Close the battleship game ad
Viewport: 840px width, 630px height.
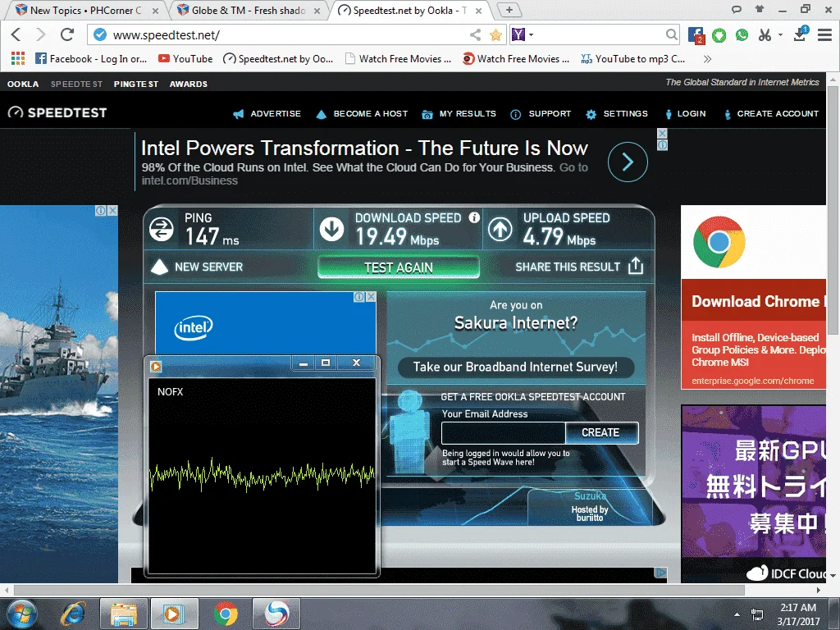112,211
